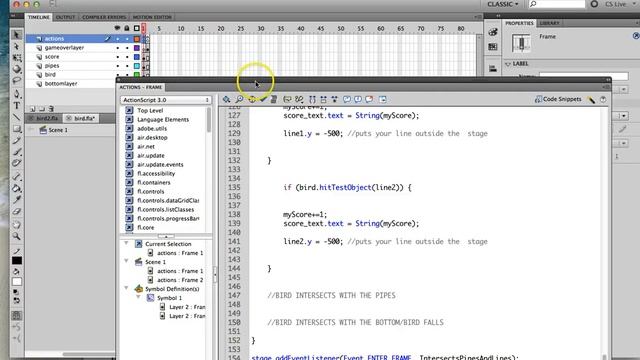Image resolution: width=640 pixels, height=360 pixels.
Task: Open actions : Frame 2 script
Action: 180,280
